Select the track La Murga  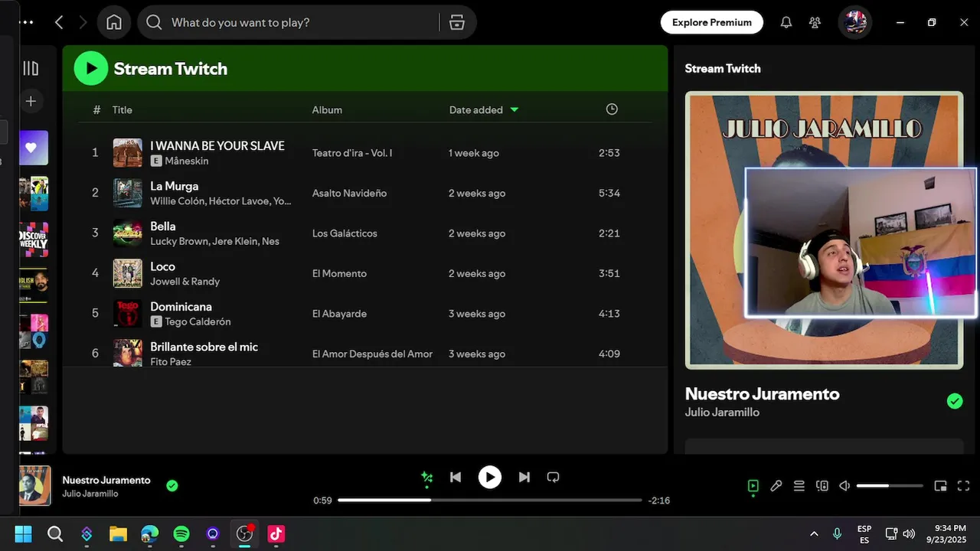coord(175,186)
